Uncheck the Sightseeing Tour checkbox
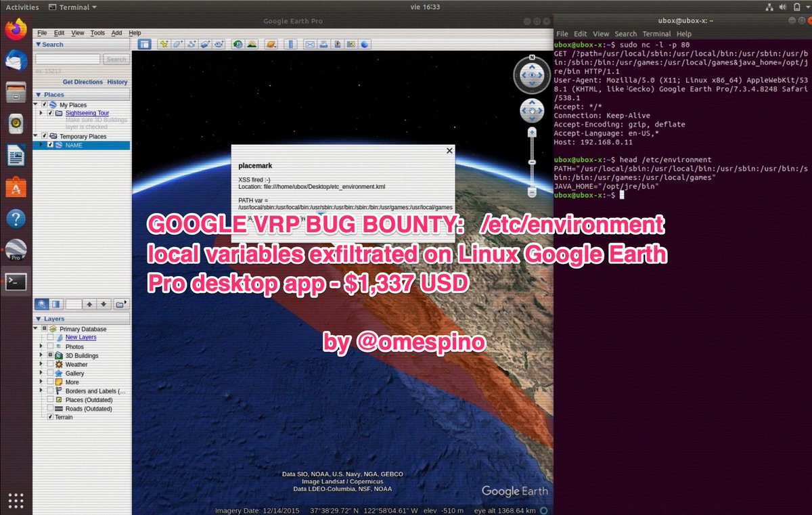This screenshot has height=515, width=812. [50, 113]
